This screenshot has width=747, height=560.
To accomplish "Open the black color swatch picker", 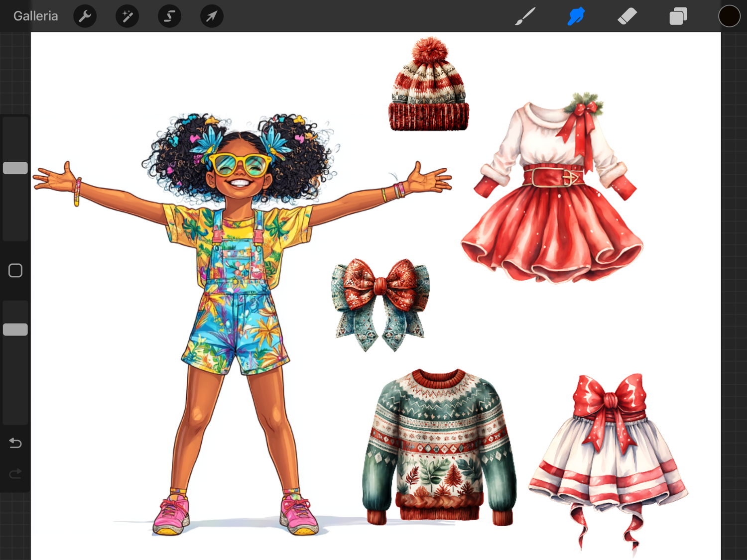I will tap(729, 16).
